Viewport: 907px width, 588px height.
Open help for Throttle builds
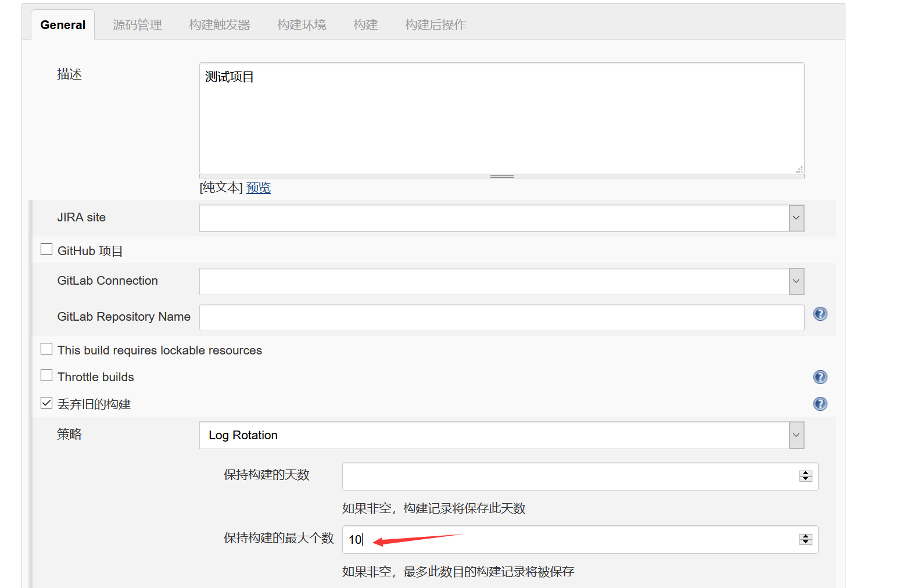(820, 377)
